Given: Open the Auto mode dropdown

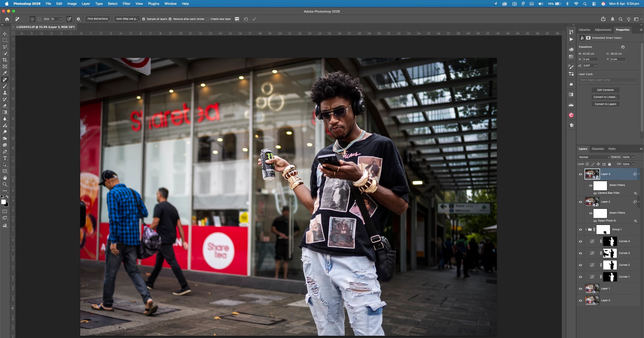Looking at the screenshot, I should [127, 19].
